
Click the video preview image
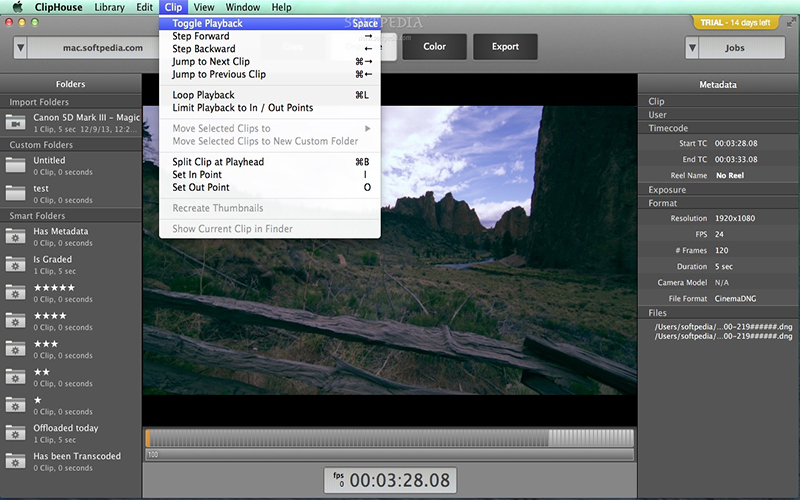coord(390,250)
